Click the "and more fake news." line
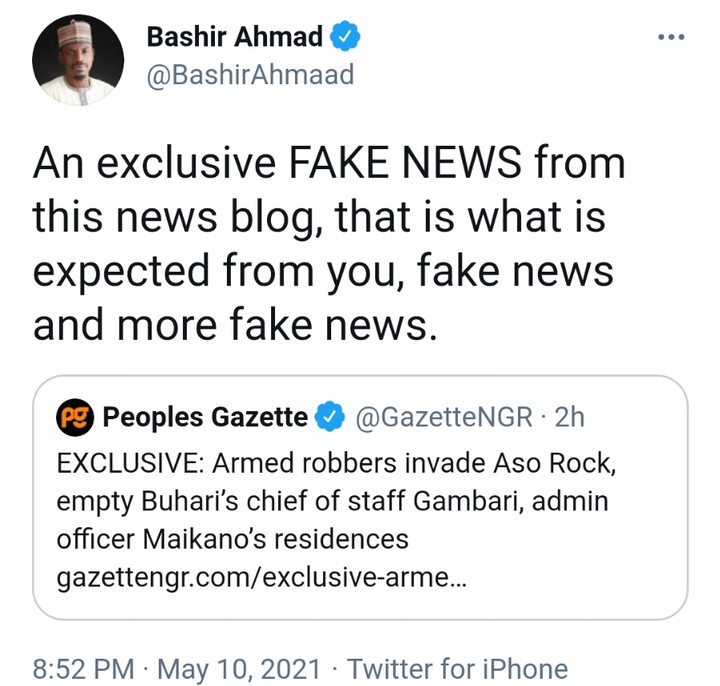The image size is (720, 686). tap(236, 327)
